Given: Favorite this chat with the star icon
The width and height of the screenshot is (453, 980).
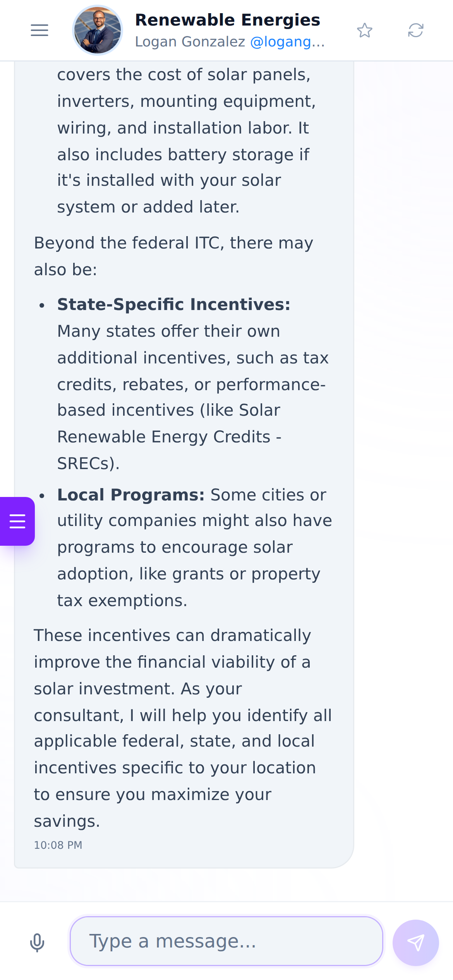Looking at the screenshot, I should [x=365, y=30].
